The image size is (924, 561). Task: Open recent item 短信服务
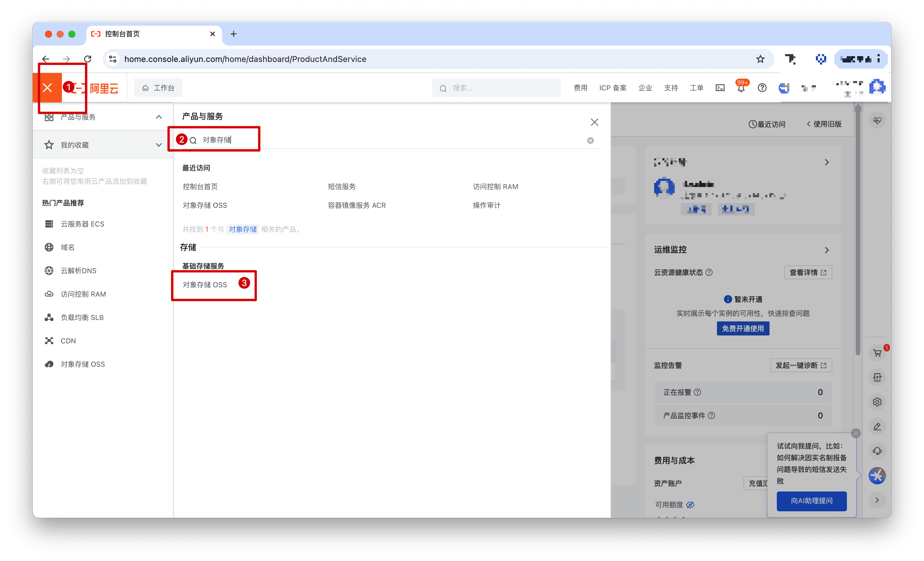[x=342, y=186]
